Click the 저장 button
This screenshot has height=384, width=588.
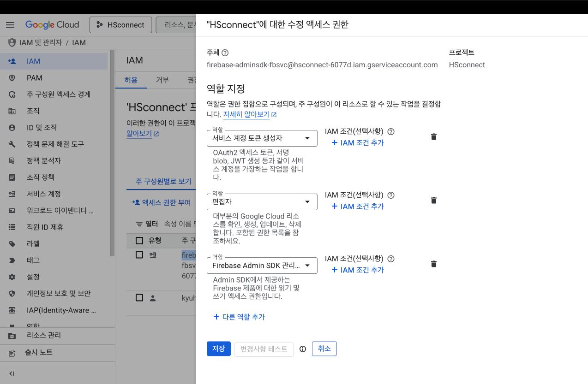coord(219,349)
